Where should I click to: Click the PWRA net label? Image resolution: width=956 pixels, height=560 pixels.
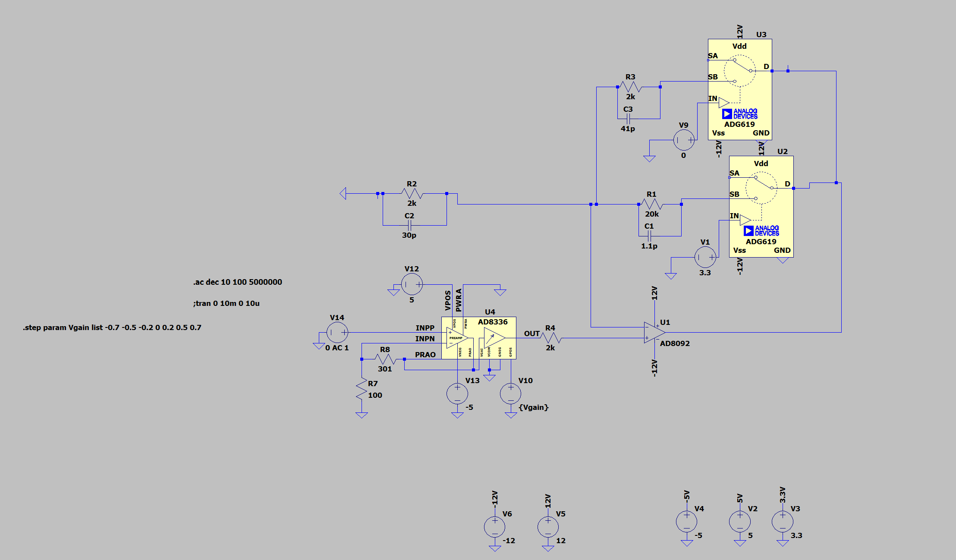pos(459,300)
